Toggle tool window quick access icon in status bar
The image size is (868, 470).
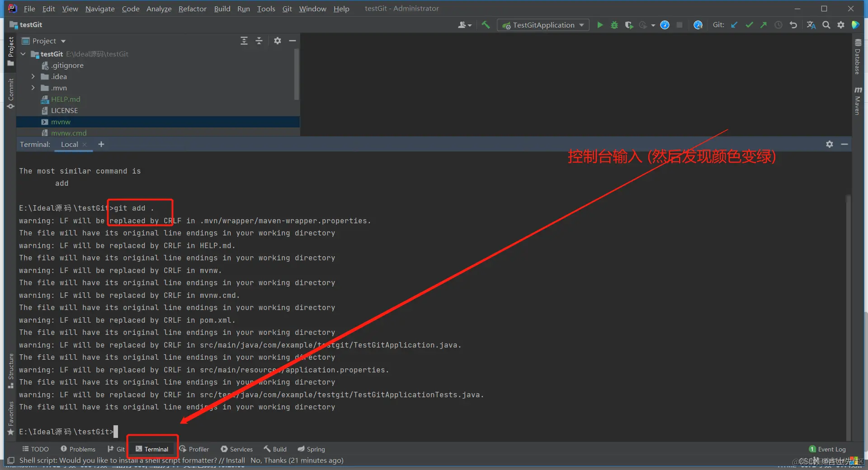click(x=11, y=461)
